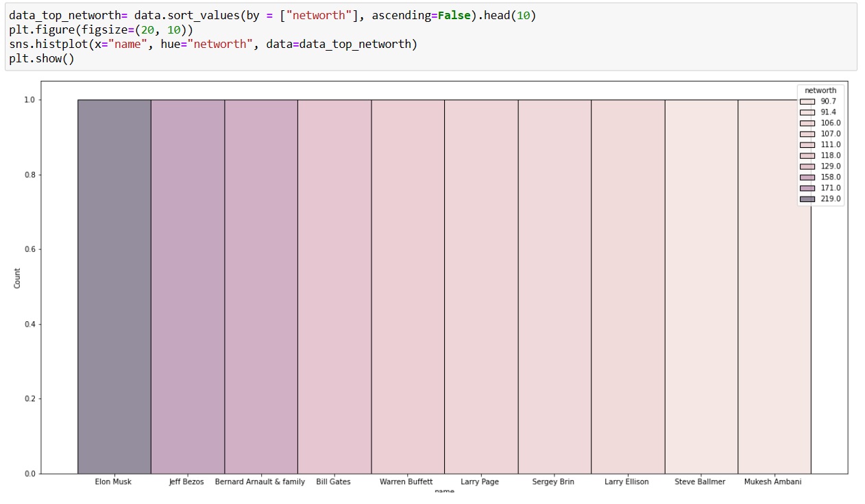Click the Elon Musk bar in chart
Image resolution: width=865 pixels, height=504 pixels.
pos(114,286)
